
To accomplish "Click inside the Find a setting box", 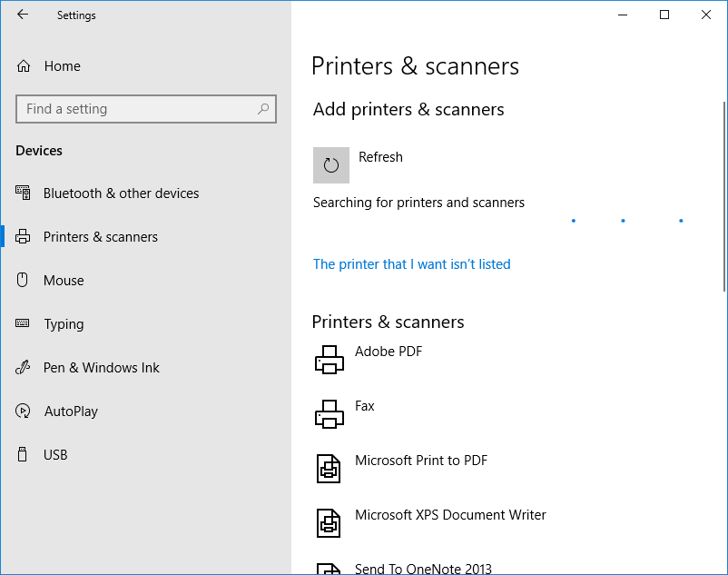I will point(136,109).
